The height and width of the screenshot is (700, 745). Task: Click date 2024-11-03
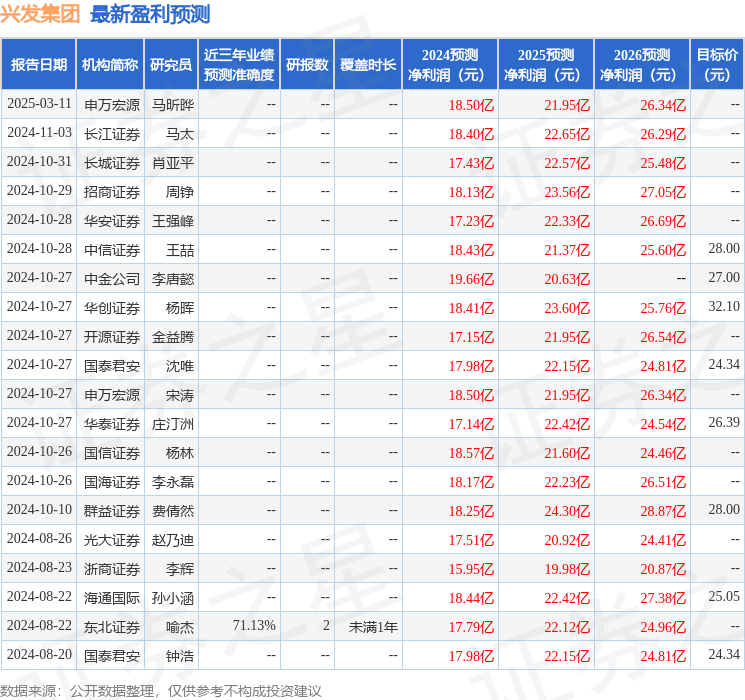pos(39,133)
